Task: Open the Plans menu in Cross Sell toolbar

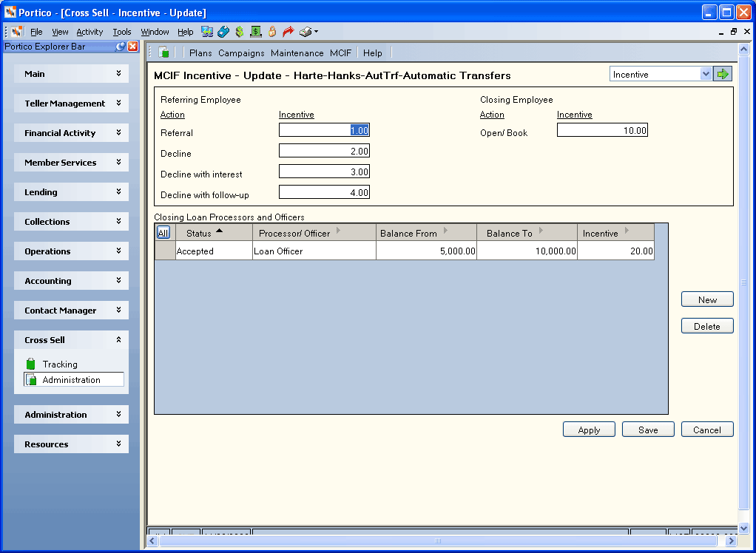Action: [200, 53]
